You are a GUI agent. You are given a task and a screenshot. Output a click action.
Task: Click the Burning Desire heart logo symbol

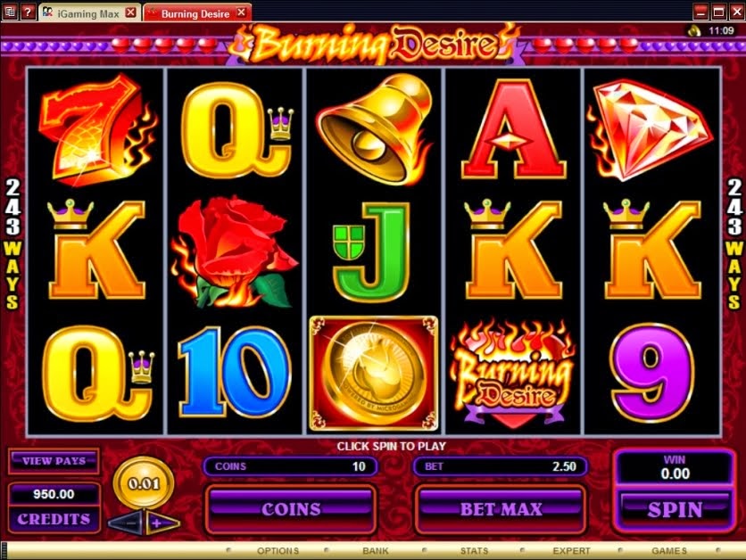click(512, 374)
